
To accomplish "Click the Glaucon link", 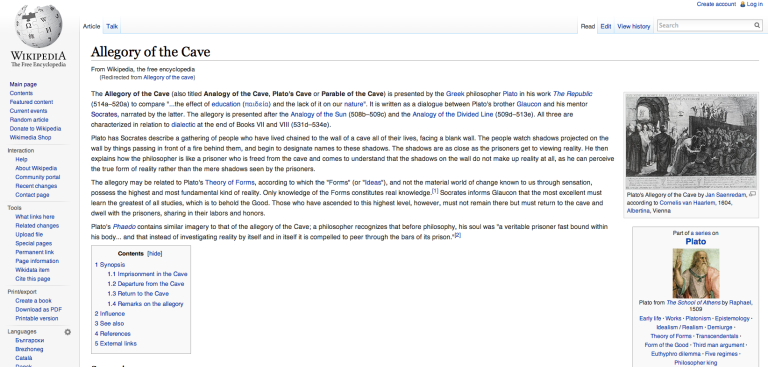I will click(529, 104).
